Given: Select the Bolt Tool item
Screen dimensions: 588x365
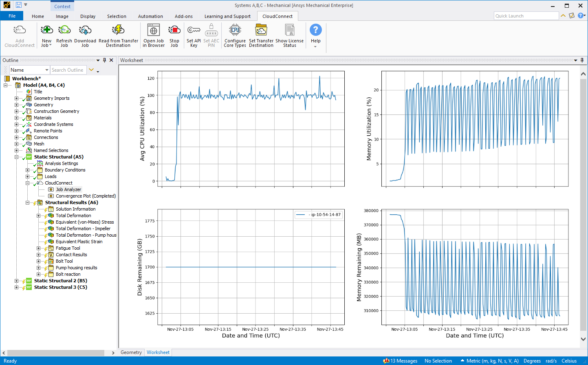Looking at the screenshot, I should point(64,261).
